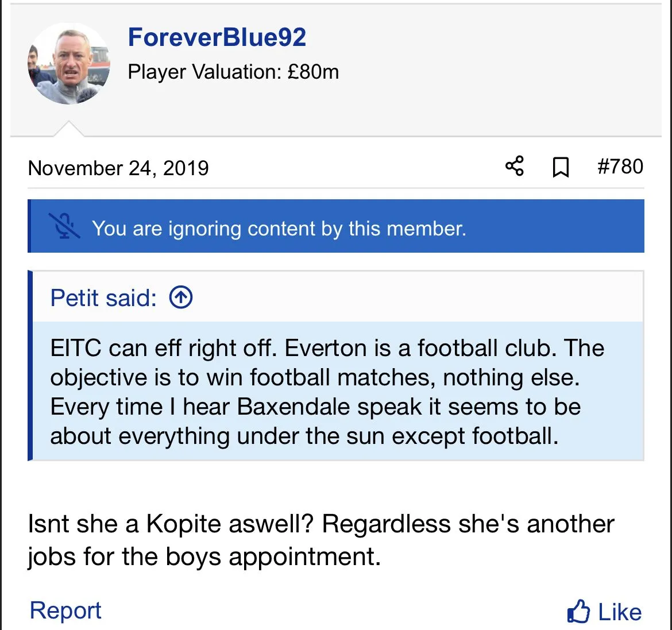Click the small pointer arrow beneath the avatar

(69, 129)
